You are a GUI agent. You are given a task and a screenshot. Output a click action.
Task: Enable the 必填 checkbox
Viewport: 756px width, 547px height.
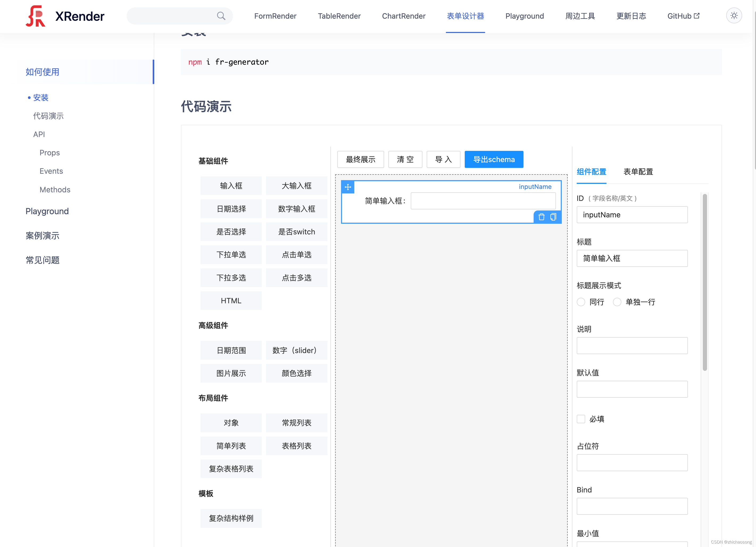pos(581,419)
